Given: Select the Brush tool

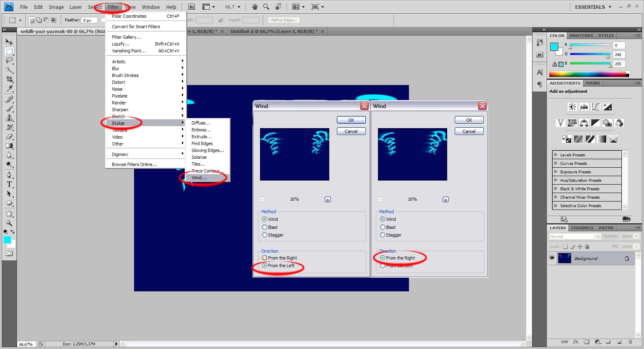Looking at the screenshot, I should [x=9, y=108].
